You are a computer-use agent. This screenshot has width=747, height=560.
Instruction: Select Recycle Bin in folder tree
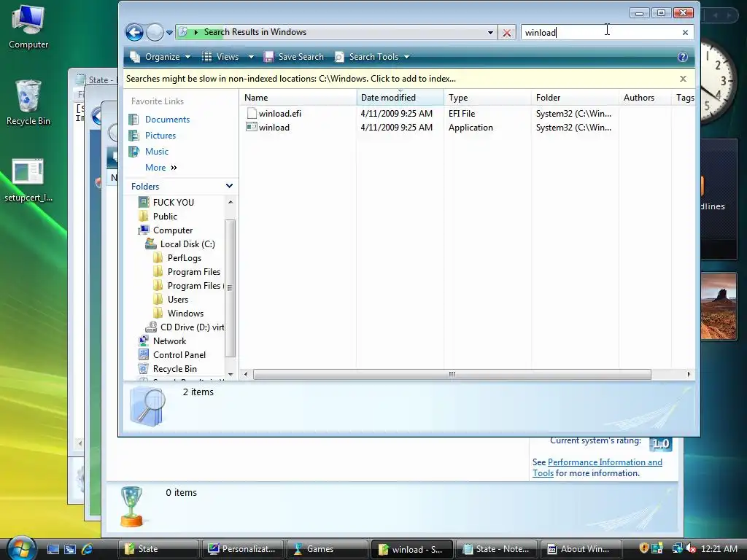coord(174,368)
